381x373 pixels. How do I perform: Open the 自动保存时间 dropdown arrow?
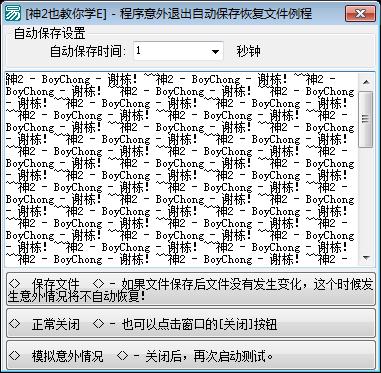coord(215,51)
